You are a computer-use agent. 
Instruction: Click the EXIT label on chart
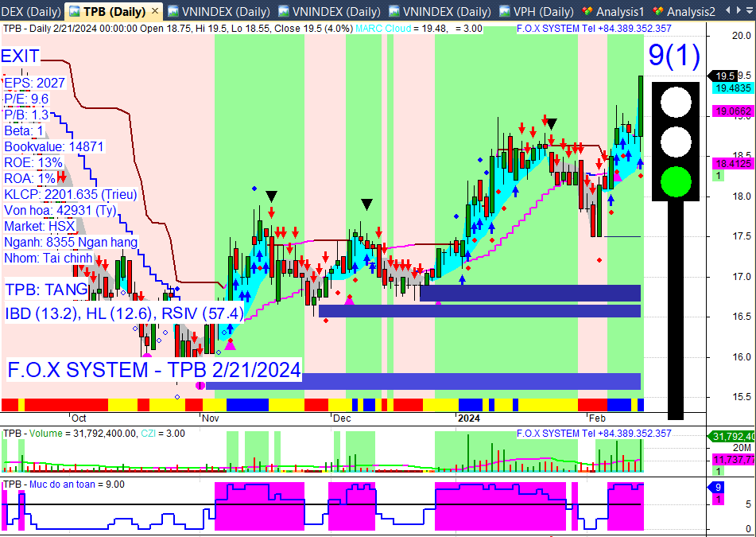coord(20,56)
